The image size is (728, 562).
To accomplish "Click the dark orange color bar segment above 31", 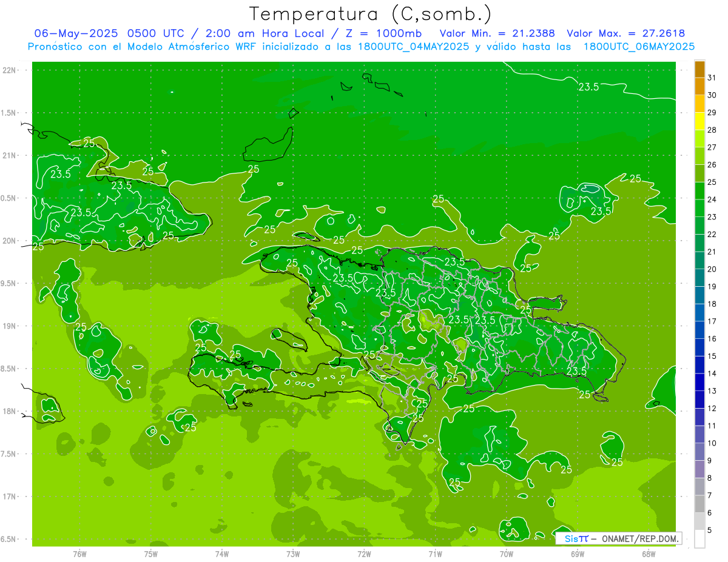I will point(699,69).
